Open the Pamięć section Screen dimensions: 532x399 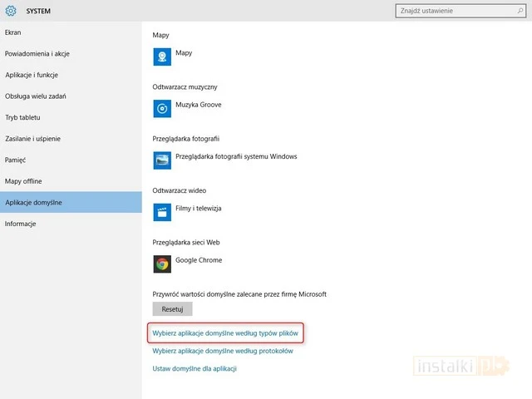(x=16, y=160)
